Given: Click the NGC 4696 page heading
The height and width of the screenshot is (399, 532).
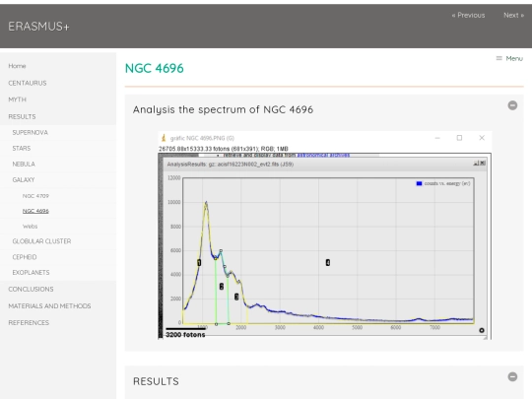Looking at the screenshot, I should tap(155, 69).
